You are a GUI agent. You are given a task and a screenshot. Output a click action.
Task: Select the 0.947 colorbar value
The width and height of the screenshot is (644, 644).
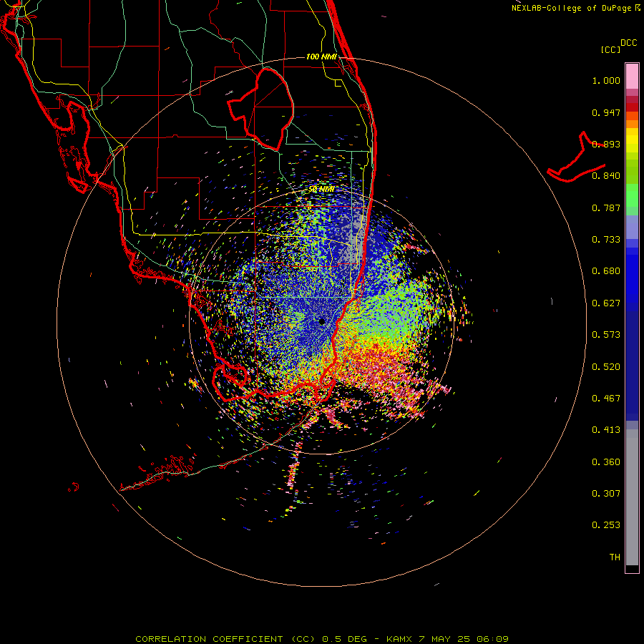[606, 112]
